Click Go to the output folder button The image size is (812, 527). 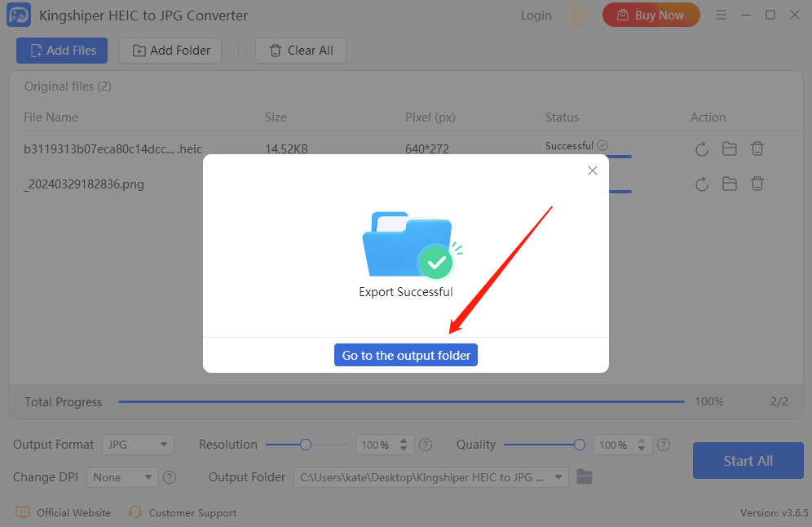[406, 355]
